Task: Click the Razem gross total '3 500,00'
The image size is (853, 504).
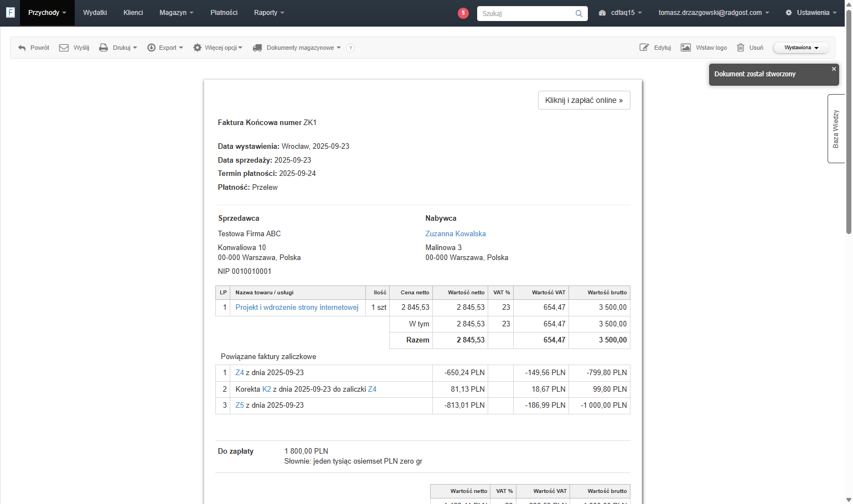Action: (613, 340)
